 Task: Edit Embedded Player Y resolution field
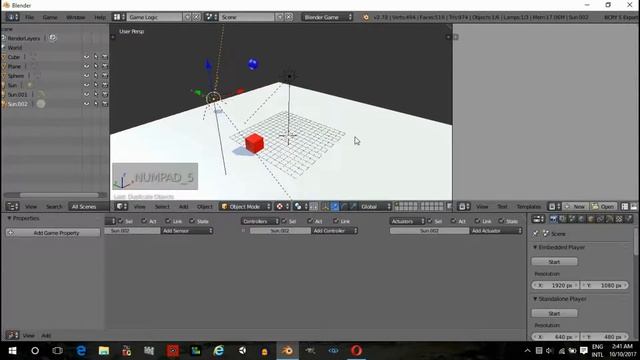(x=604, y=285)
